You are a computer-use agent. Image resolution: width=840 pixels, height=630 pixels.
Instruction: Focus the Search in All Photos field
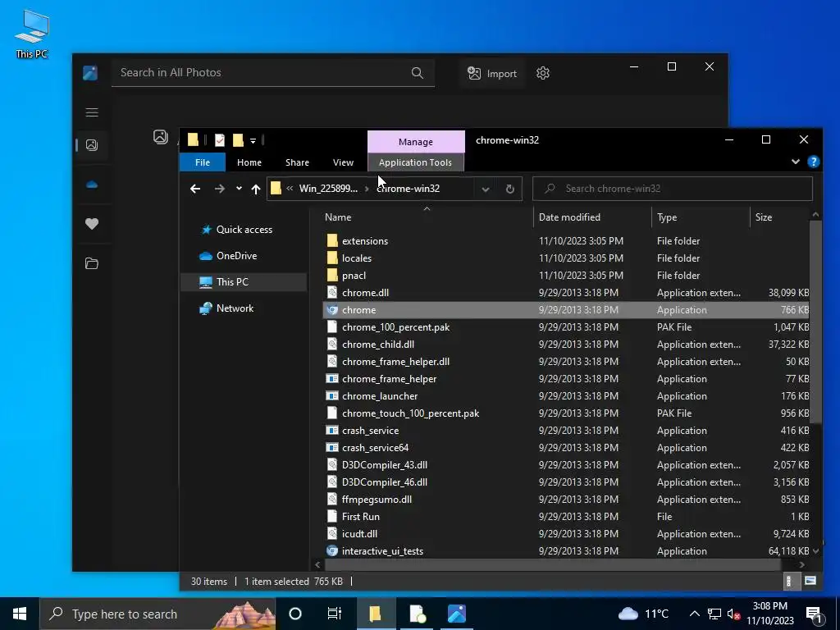272,73
